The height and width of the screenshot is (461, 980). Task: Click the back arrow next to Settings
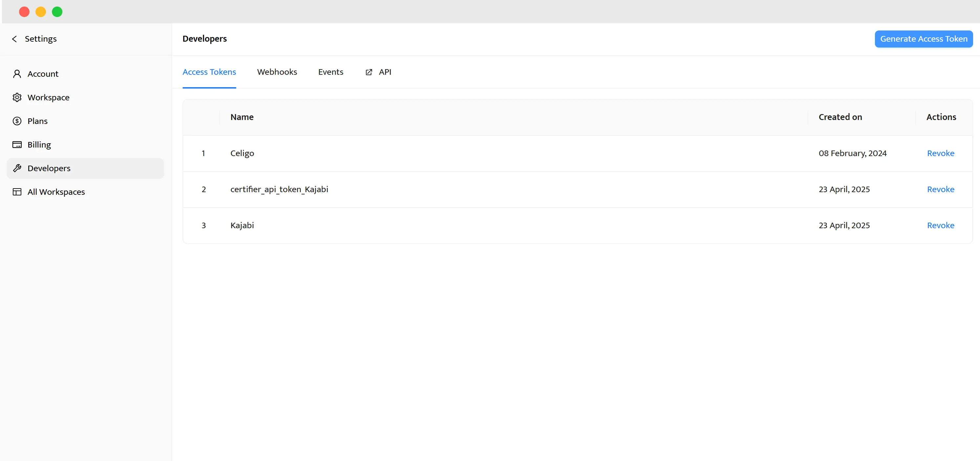click(14, 38)
